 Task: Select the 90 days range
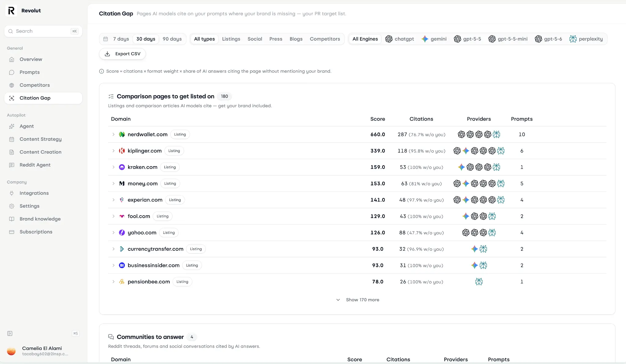(x=172, y=39)
